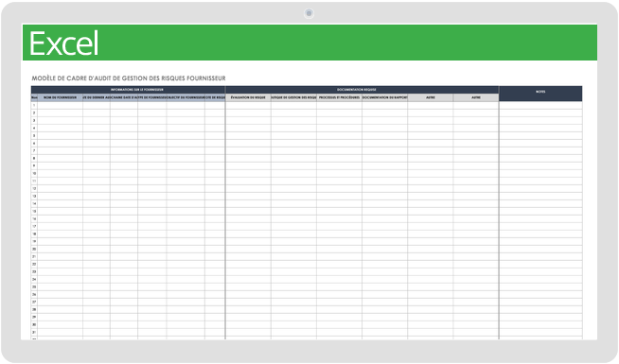The width and height of the screenshot is (619, 364).
Task: Select row number 20 cell
Action: tap(34, 250)
